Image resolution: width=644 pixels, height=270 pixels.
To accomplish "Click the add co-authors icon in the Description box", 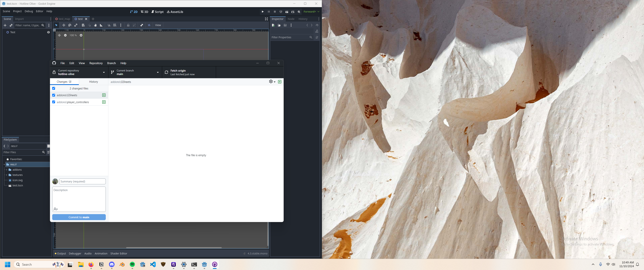I will [x=55, y=209].
